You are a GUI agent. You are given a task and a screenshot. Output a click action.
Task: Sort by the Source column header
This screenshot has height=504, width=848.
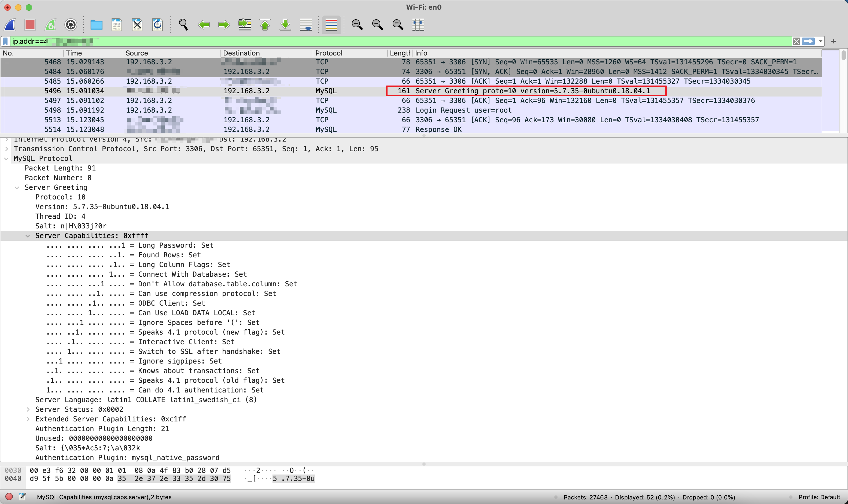(x=172, y=53)
